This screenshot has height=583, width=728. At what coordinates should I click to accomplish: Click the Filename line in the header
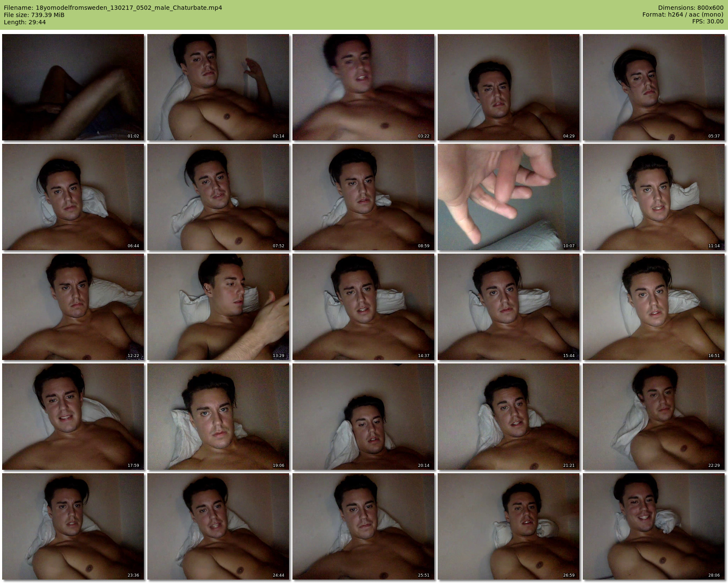tap(113, 8)
